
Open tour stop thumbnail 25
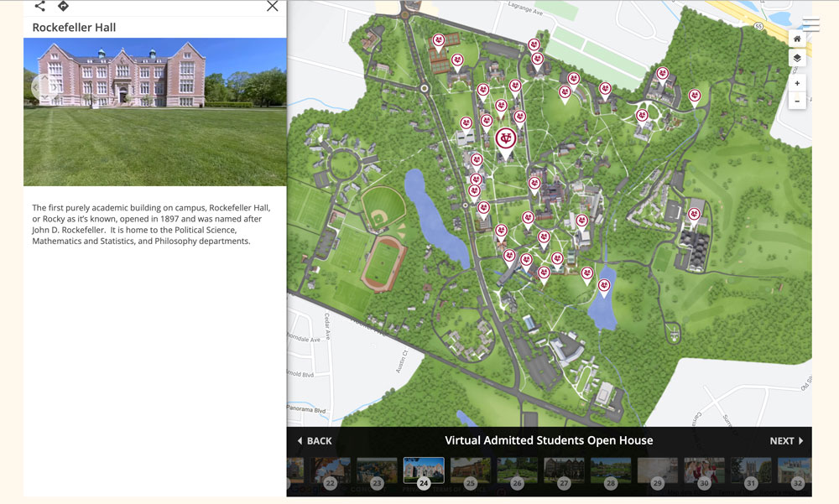pos(471,470)
